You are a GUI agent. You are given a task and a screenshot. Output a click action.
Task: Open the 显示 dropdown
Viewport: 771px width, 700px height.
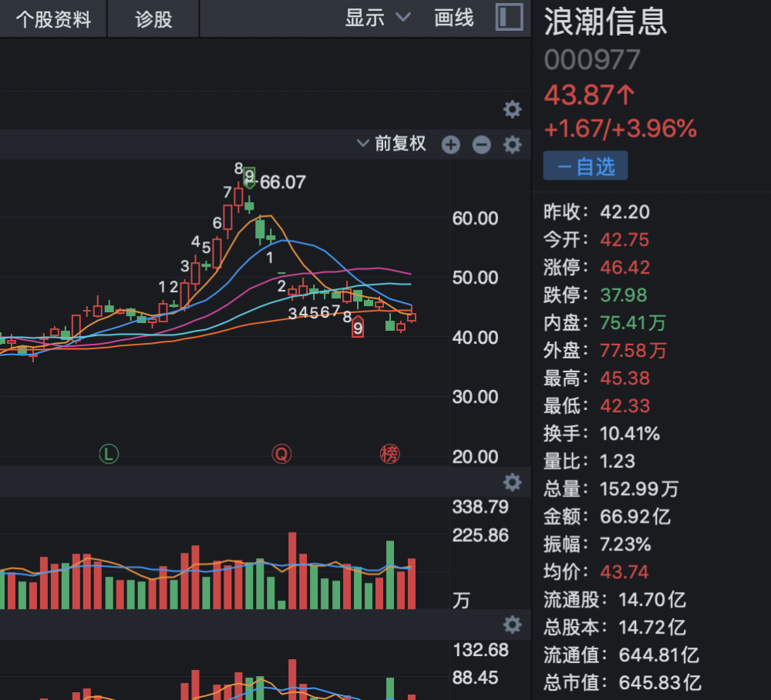[x=377, y=19]
